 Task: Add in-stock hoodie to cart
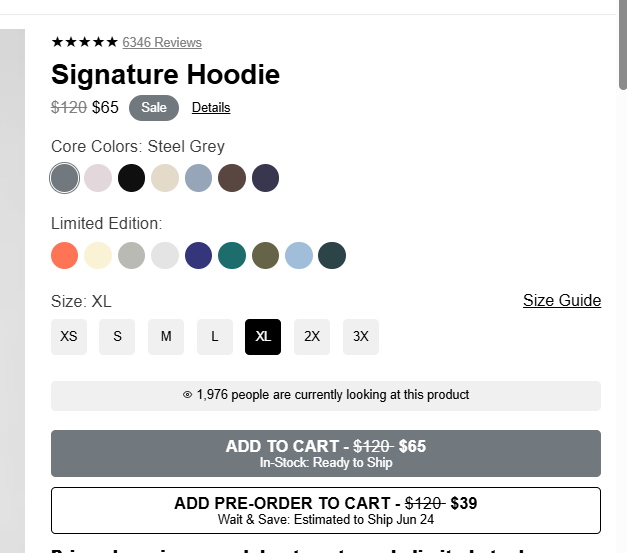pyautogui.click(x=326, y=453)
